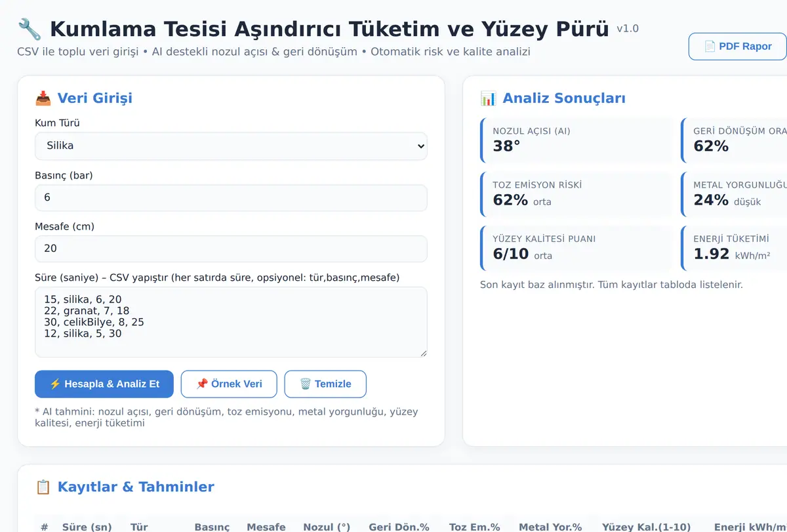Click the chart icon beside Analiz Sonuçları

[x=489, y=98]
